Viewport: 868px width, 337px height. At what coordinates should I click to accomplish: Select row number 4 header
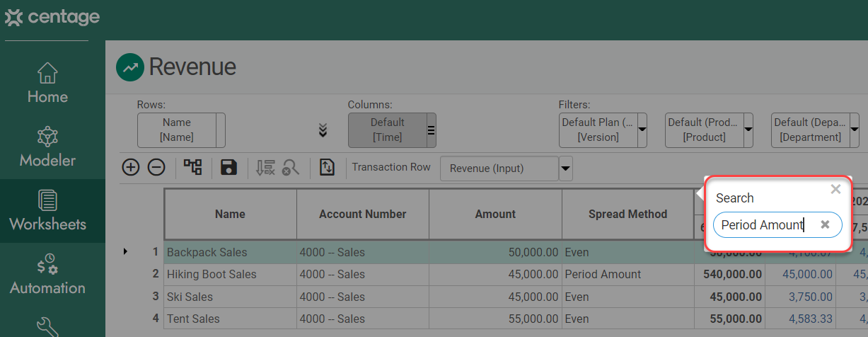pos(156,318)
